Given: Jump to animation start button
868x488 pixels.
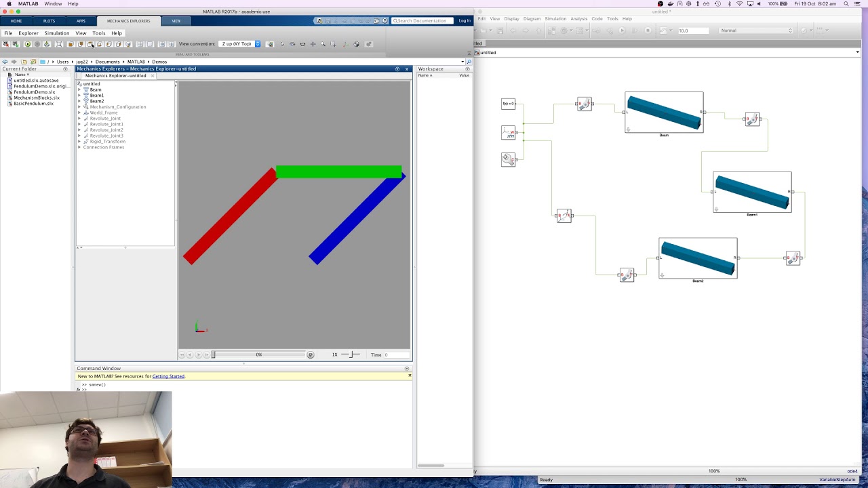Looking at the screenshot, I should tap(182, 354).
